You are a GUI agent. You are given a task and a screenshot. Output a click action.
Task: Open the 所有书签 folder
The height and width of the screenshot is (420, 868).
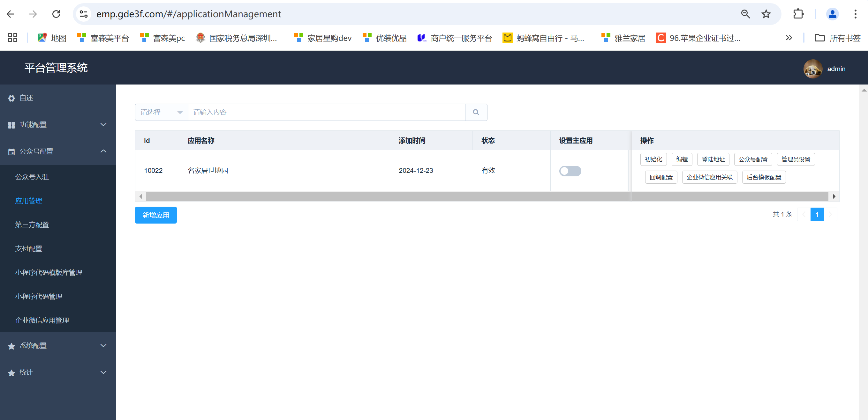coord(837,38)
